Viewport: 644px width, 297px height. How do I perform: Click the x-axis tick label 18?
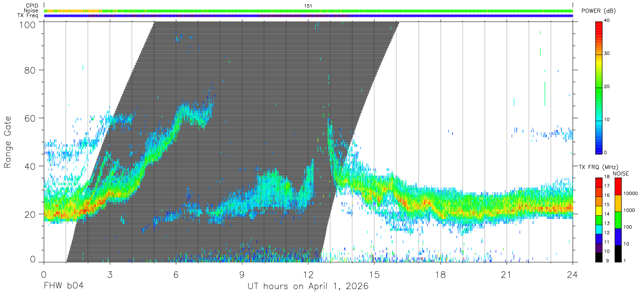(x=441, y=274)
